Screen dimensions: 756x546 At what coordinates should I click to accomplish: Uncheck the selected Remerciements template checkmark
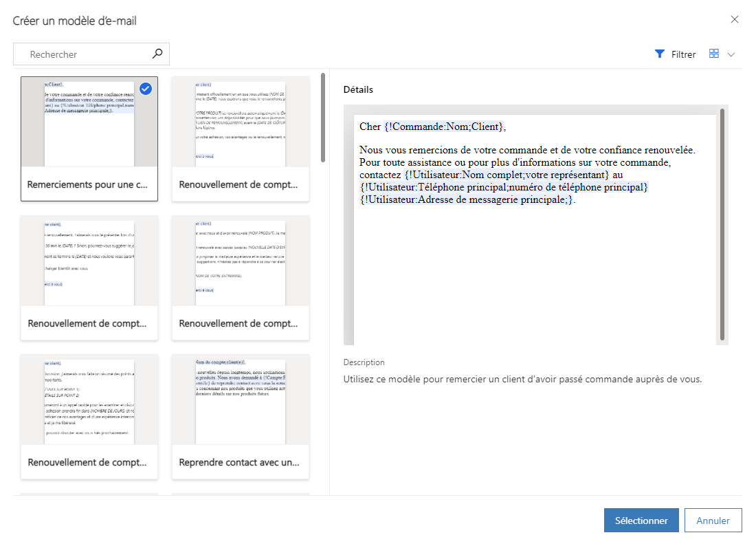click(146, 89)
